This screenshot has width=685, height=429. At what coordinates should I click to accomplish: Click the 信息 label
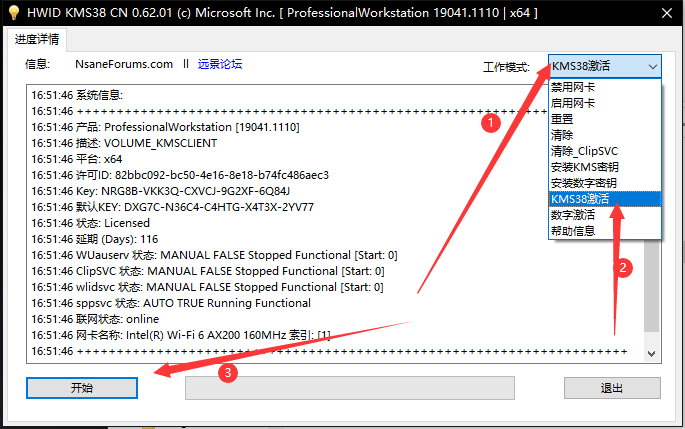pyautogui.click(x=38, y=64)
